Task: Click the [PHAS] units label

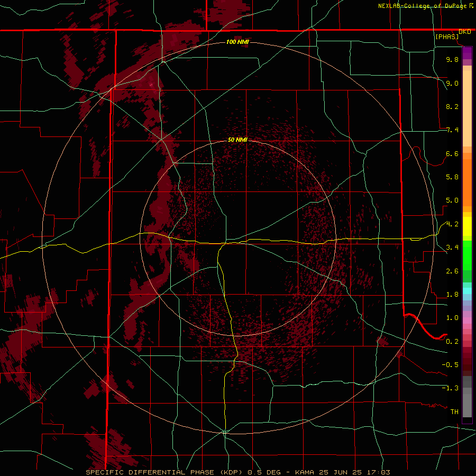Action: [x=447, y=36]
